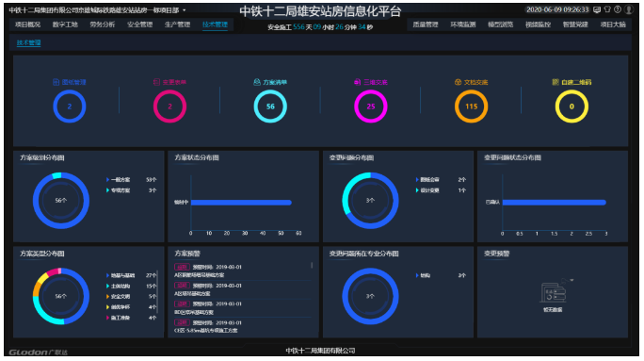Open 视频监控 menu item
This screenshot has height=361, width=644.
(x=538, y=25)
